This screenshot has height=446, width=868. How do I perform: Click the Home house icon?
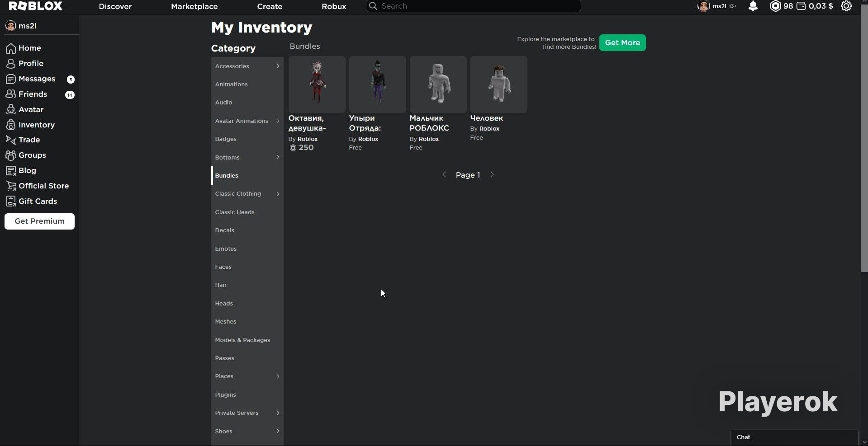tap(11, 48)
